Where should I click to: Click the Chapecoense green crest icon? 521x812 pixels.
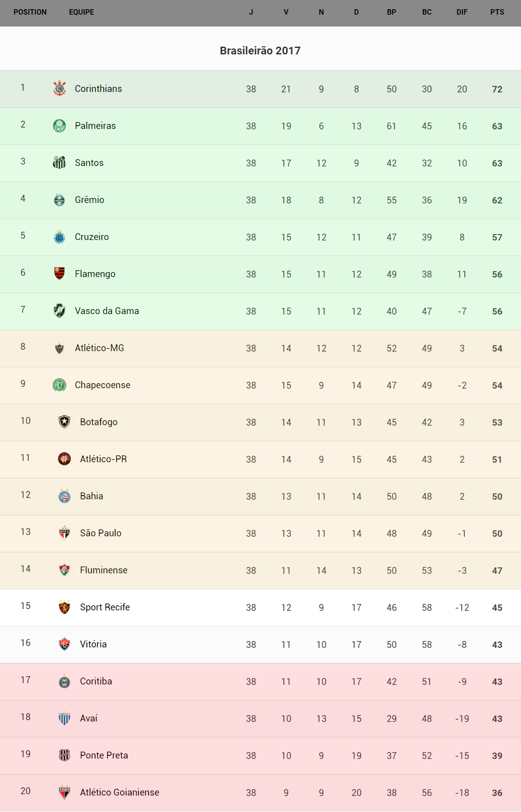59,385
